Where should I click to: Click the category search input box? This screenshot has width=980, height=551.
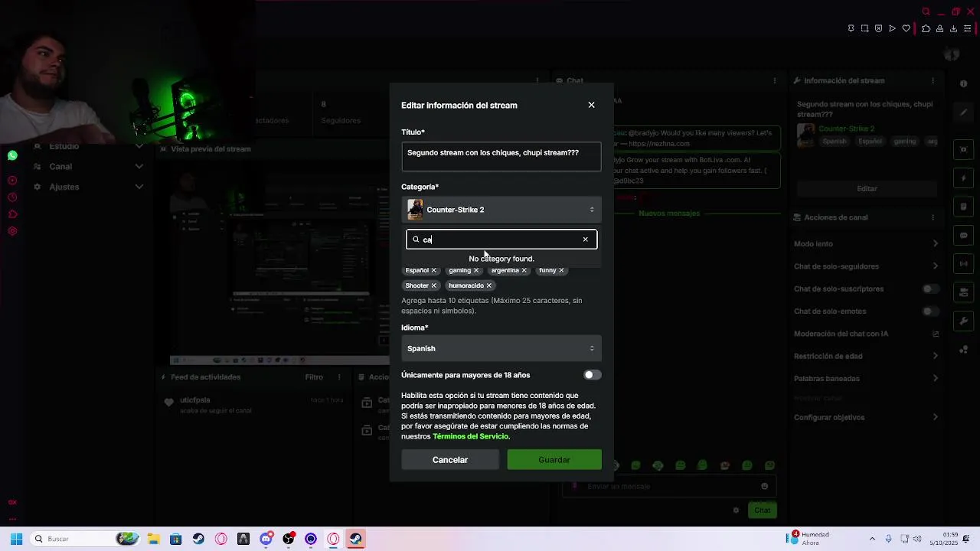[501, 240]
